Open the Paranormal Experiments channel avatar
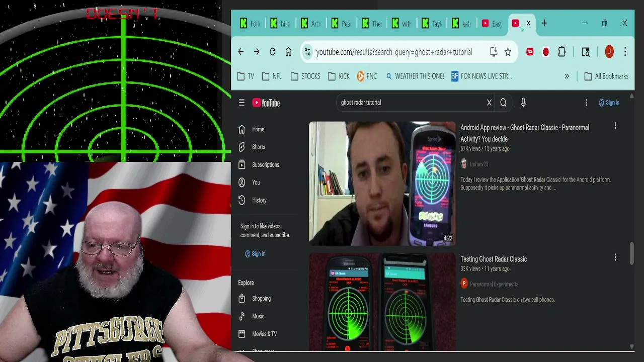This screenshot has height=362, width=644. point(464,284)
